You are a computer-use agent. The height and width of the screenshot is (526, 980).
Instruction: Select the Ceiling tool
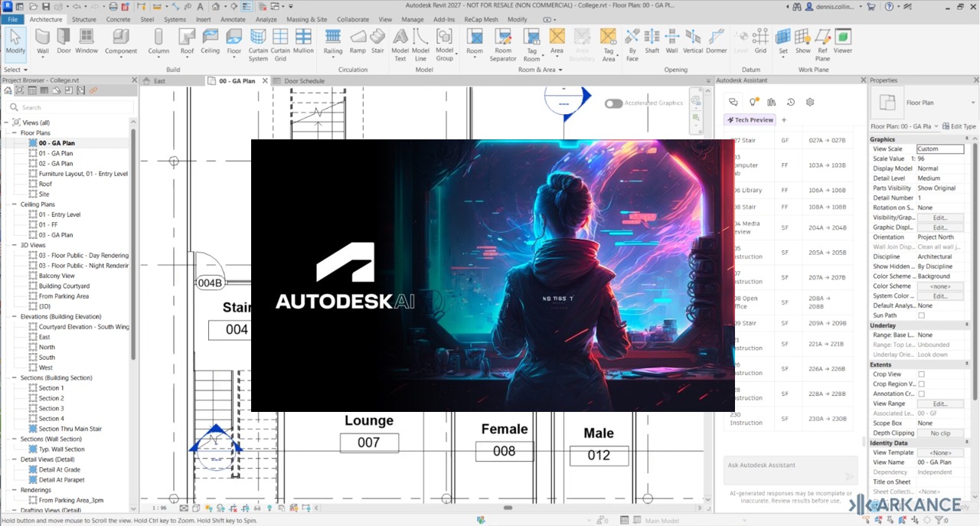pos(210,41)
